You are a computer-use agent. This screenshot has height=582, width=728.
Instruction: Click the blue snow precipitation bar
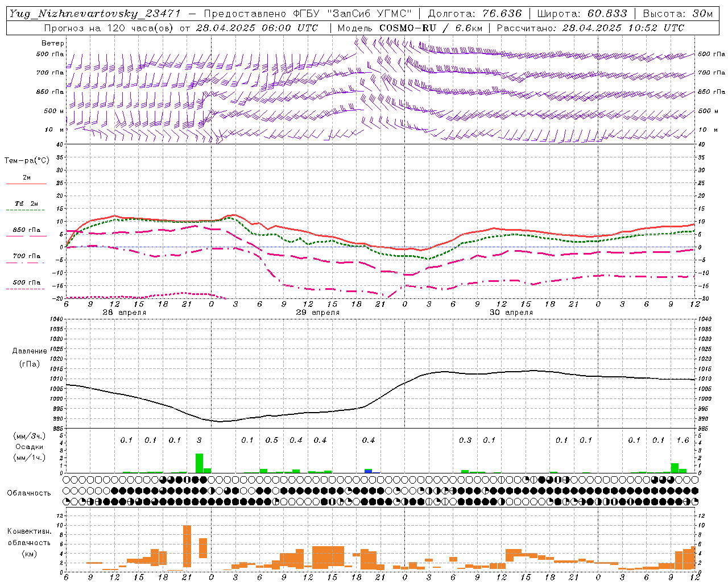pos(369,472)
